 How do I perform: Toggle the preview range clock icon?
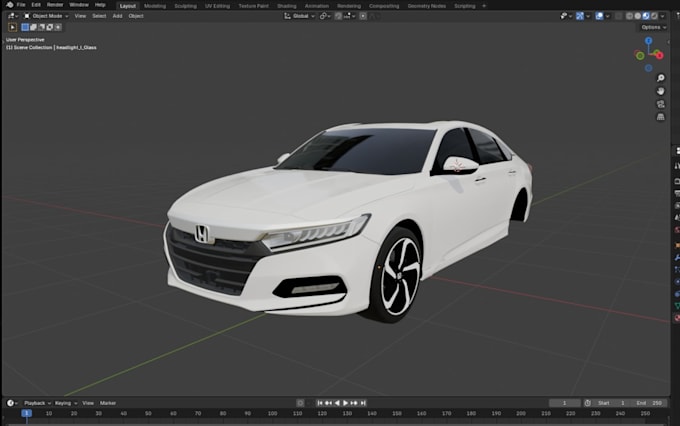pos(587,403)
